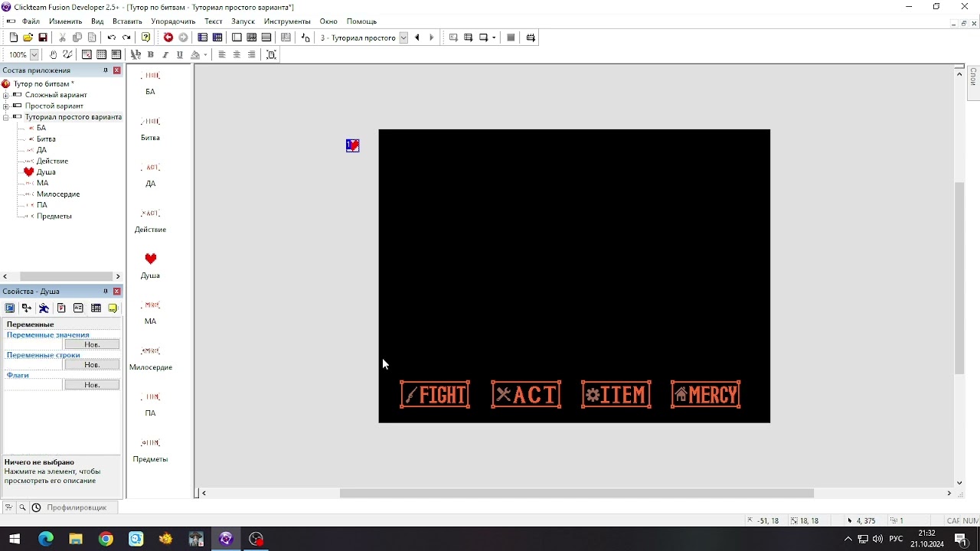Expand the Простой вариант tree node
The image size is (980, 551).
point(5,106)
